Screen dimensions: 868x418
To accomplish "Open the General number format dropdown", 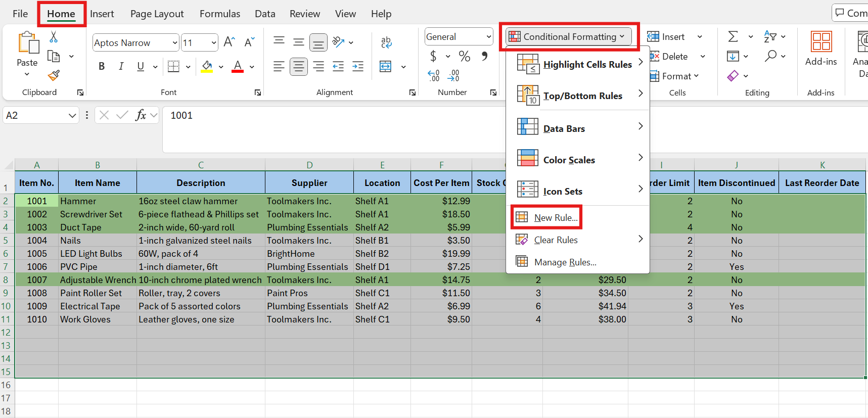I will click(x=488, y=37).
